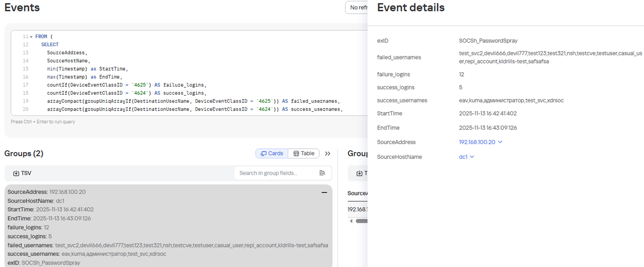This screenshot has height=267, width=644.
Task: Click search icon in group fields box
Action: click(x=322, y=173)
